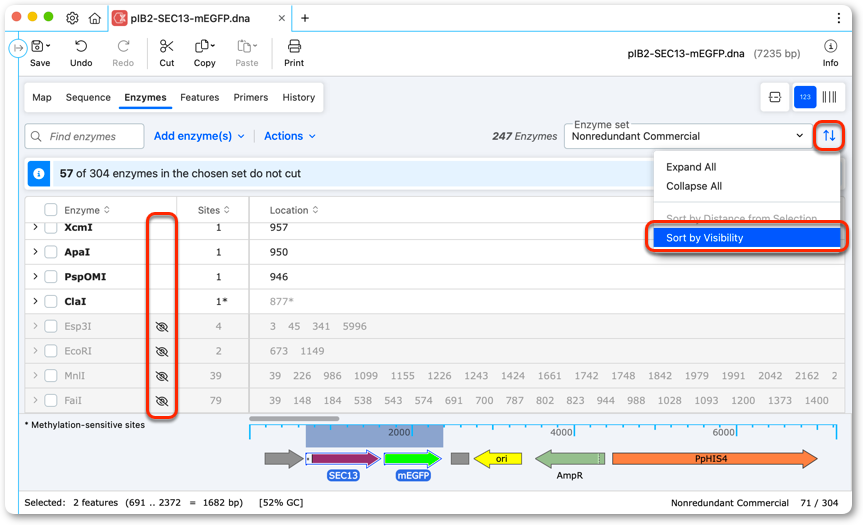Screen dimensions: 863x525
Task: Open the three-dot overflow menu
Action: pos(838,18)
